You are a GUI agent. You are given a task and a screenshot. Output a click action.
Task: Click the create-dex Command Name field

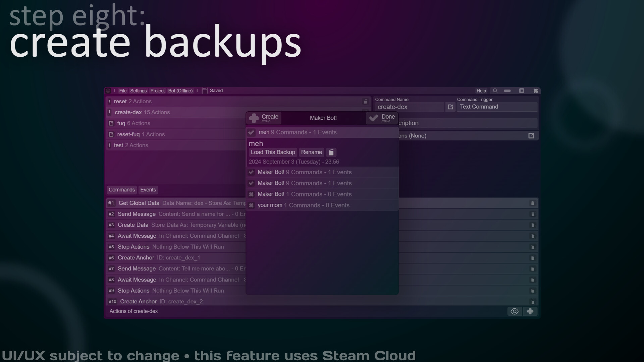409,107
